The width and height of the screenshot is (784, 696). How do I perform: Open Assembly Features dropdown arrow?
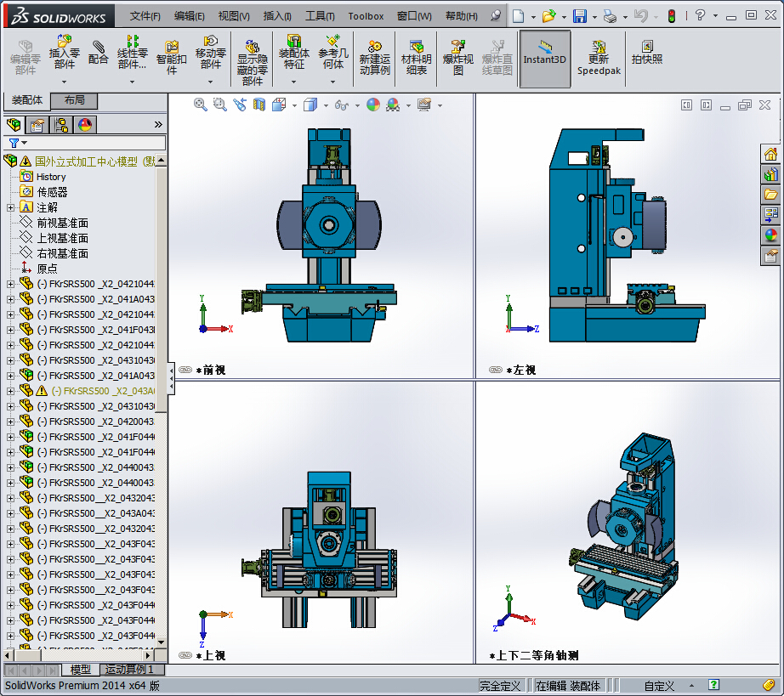[293, 82]
